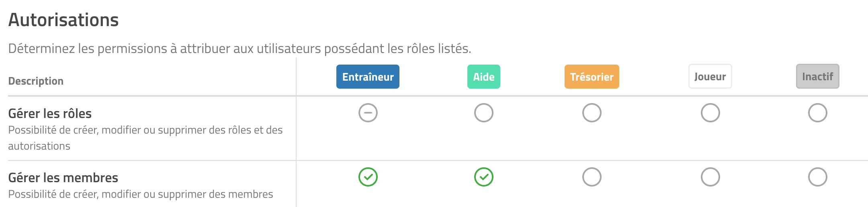Enable Gérer les rôles for Inactif
The width and height of the screenshot is (868, 207).
point(818,113)
